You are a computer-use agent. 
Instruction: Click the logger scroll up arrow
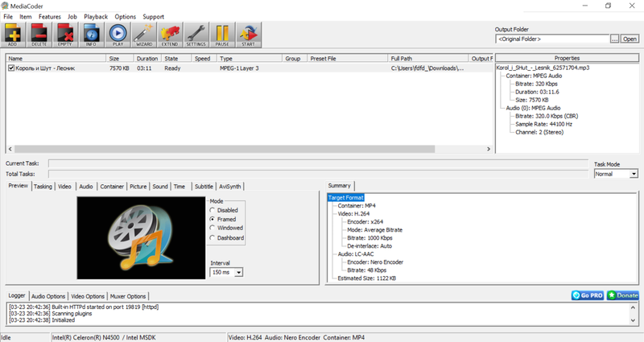(633, 307)
